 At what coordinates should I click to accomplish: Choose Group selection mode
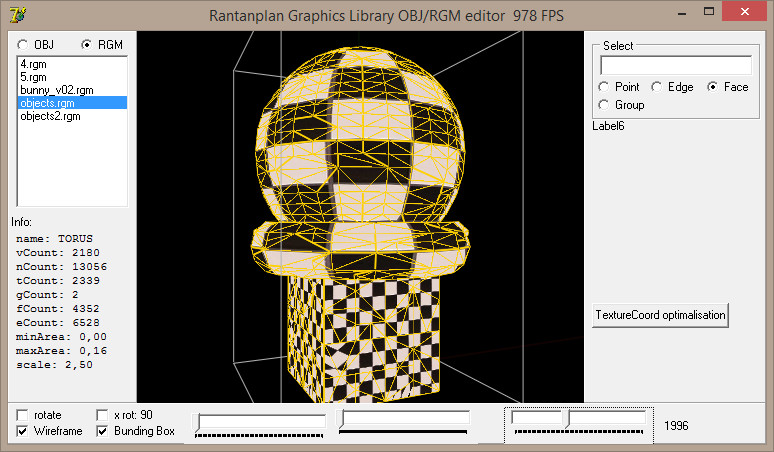pos(604,105)
